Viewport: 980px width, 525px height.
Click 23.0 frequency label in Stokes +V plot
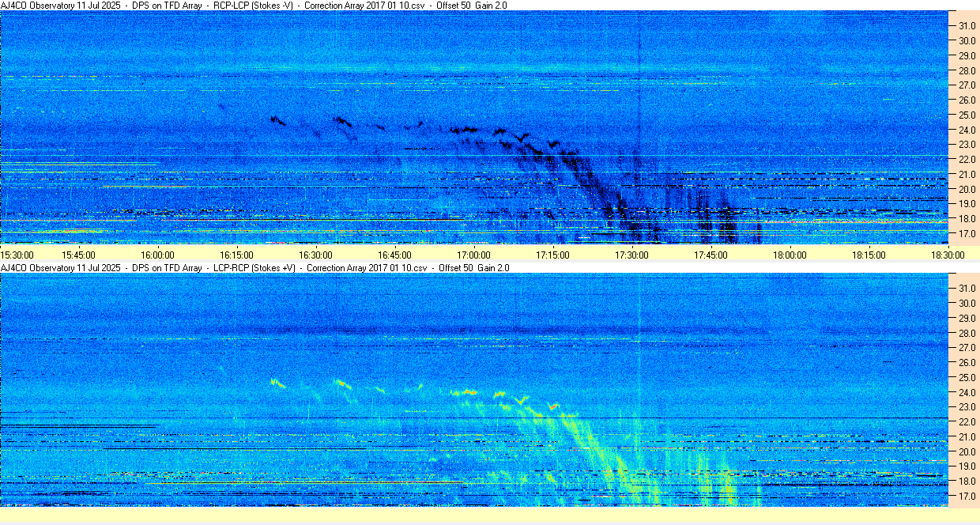(967, 407)
